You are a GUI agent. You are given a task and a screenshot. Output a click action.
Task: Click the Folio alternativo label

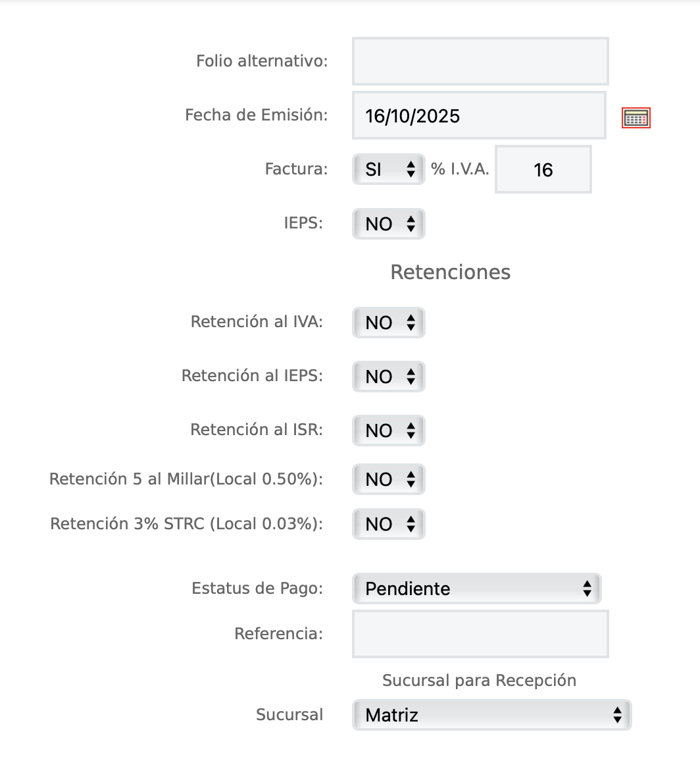[262, 61]
